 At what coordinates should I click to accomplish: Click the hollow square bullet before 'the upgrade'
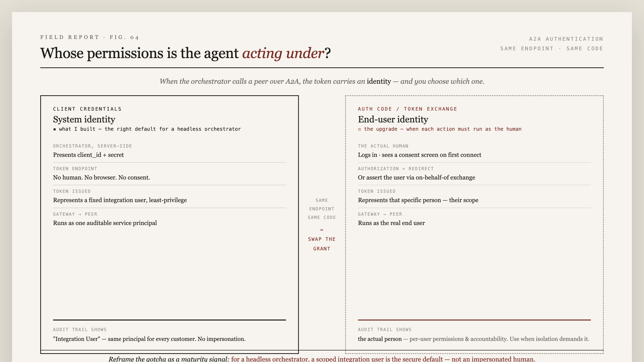(x=359, y=129)
